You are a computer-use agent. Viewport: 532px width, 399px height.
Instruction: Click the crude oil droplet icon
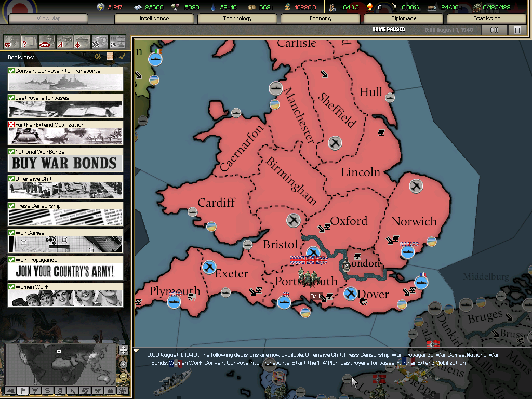coord(213,7)
